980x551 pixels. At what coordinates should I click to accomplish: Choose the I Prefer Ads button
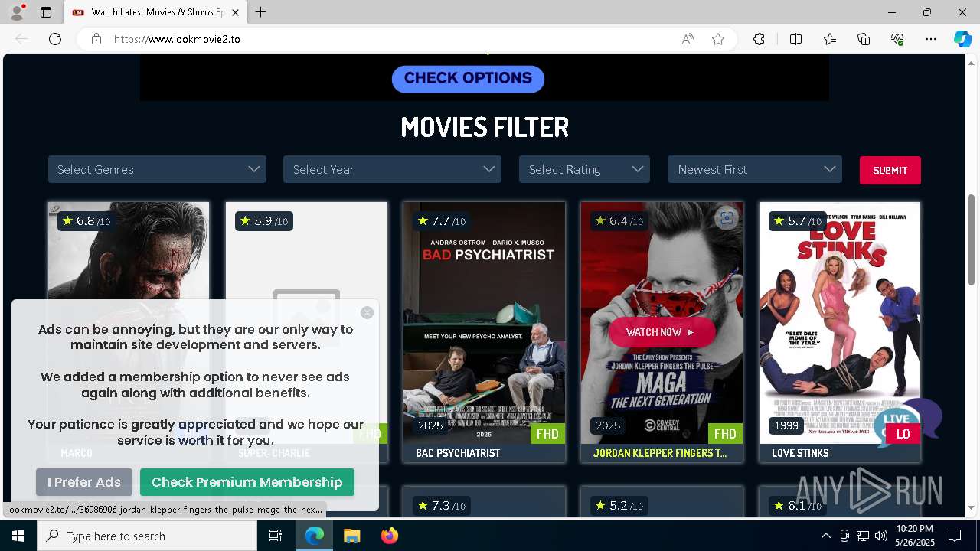[84, 482]
